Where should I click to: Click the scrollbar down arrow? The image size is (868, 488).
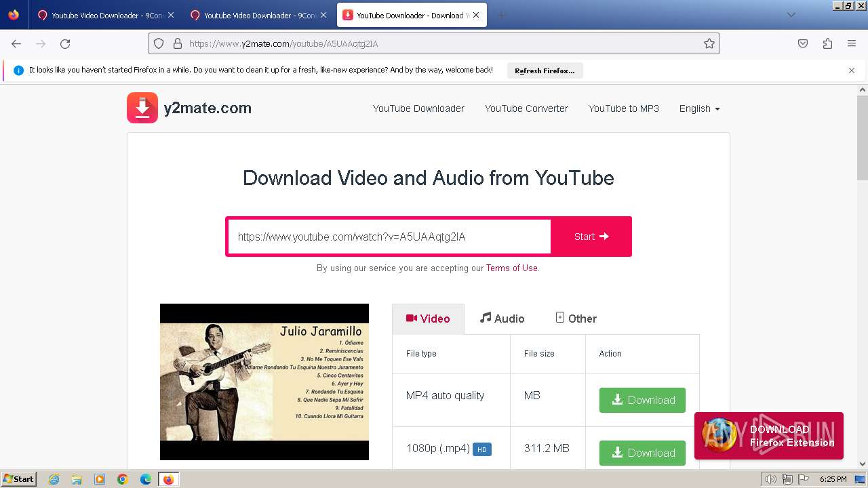(863, 464)
